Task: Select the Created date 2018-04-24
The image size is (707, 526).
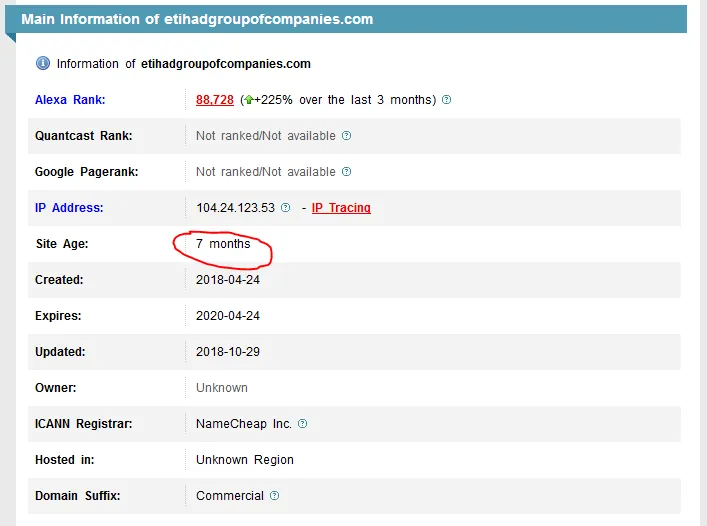Action: [228, 280]
